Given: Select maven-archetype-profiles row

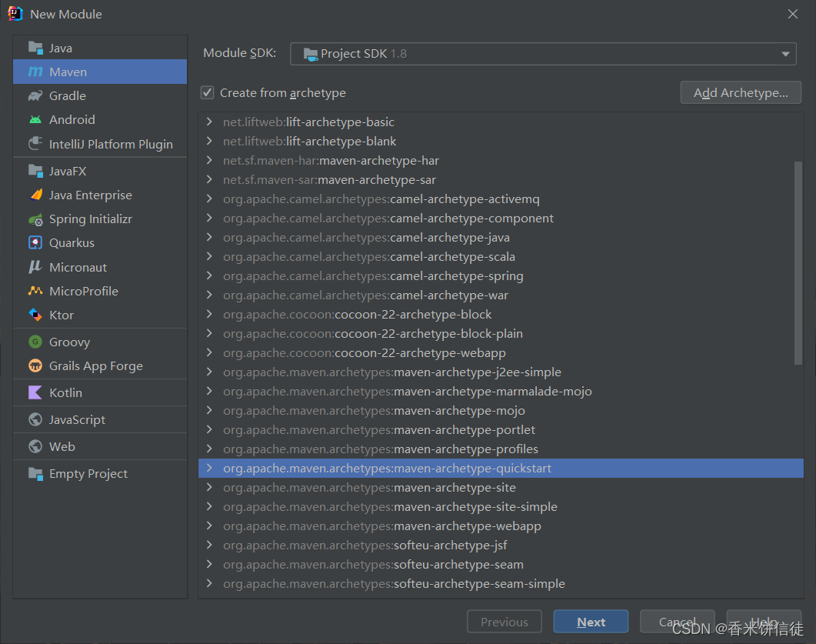Looking at the screenshot, I should (501, 449).
